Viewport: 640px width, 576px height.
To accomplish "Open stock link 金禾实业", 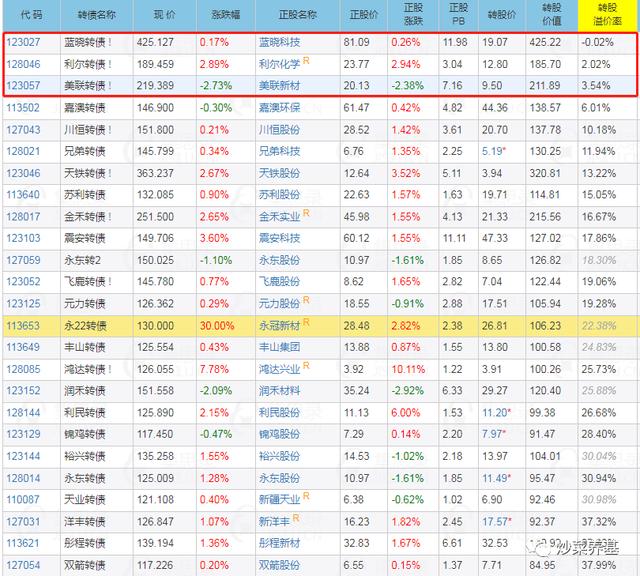I will (280, 217).
